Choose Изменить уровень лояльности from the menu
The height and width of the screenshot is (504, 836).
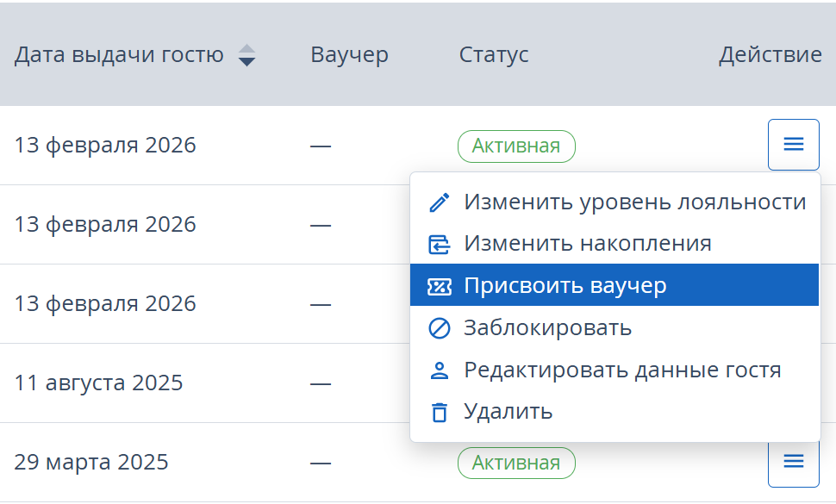coord(615,202)
